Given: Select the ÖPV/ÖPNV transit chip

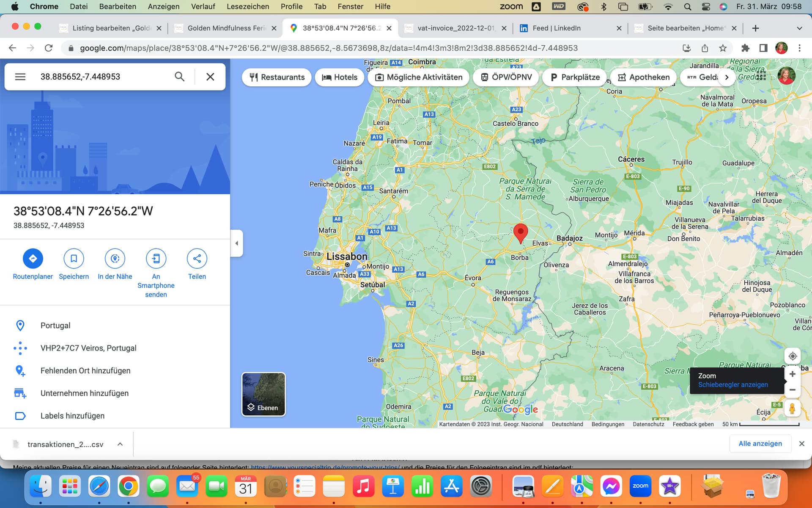Looking at the screenshot, I should pyautogui.click(x=506, y=77).
